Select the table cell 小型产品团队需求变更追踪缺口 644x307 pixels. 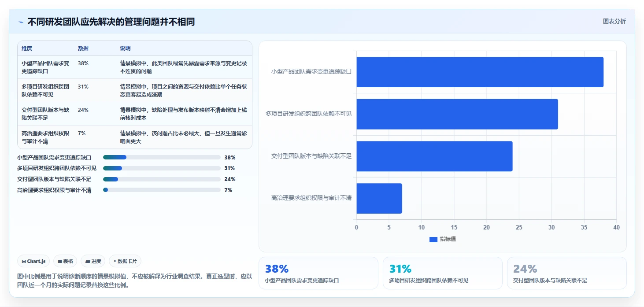tap(46, 67)
